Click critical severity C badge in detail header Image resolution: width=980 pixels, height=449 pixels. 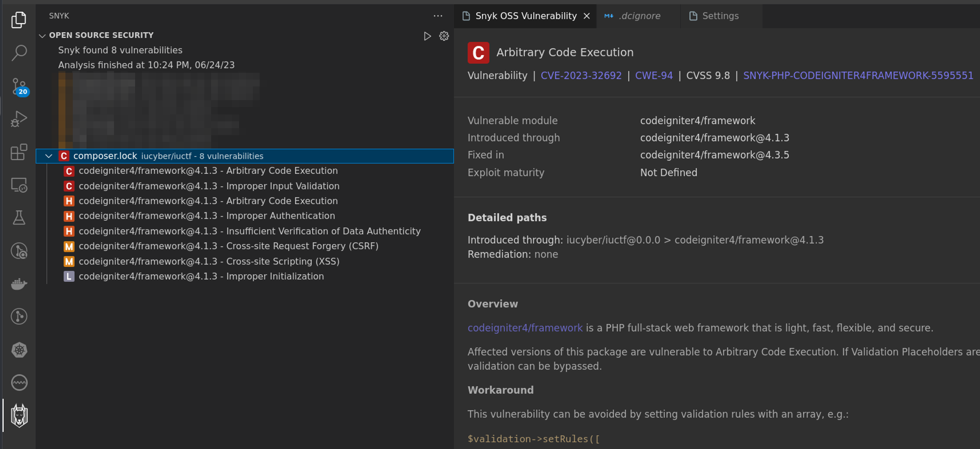478,52
